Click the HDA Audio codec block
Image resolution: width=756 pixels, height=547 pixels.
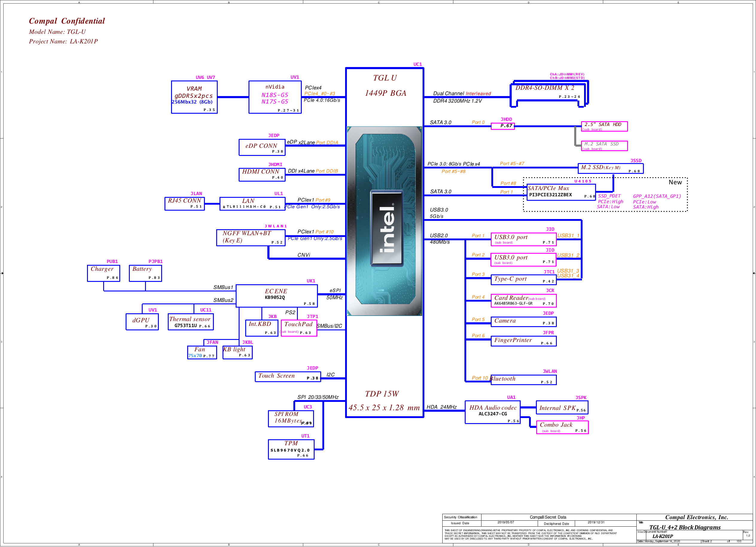493,412
